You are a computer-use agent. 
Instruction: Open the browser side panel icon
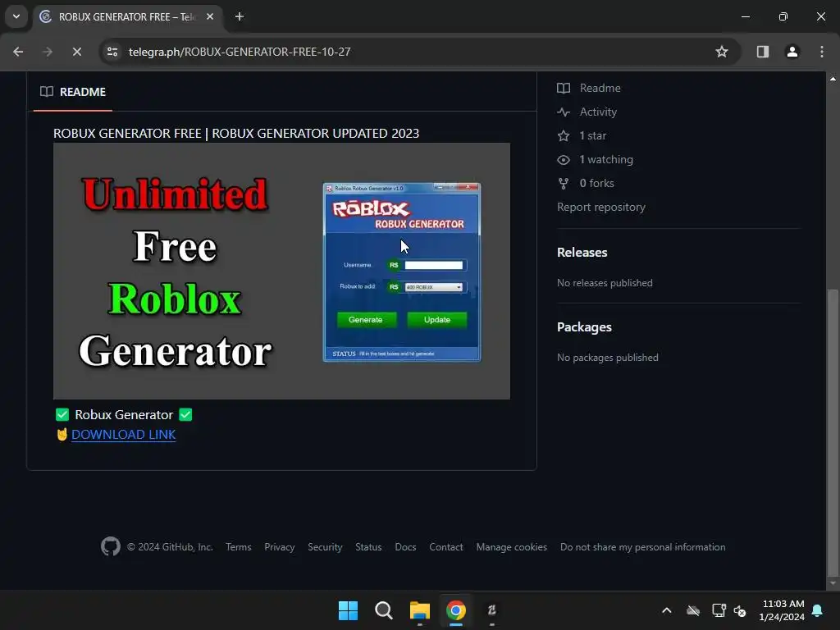763,52
